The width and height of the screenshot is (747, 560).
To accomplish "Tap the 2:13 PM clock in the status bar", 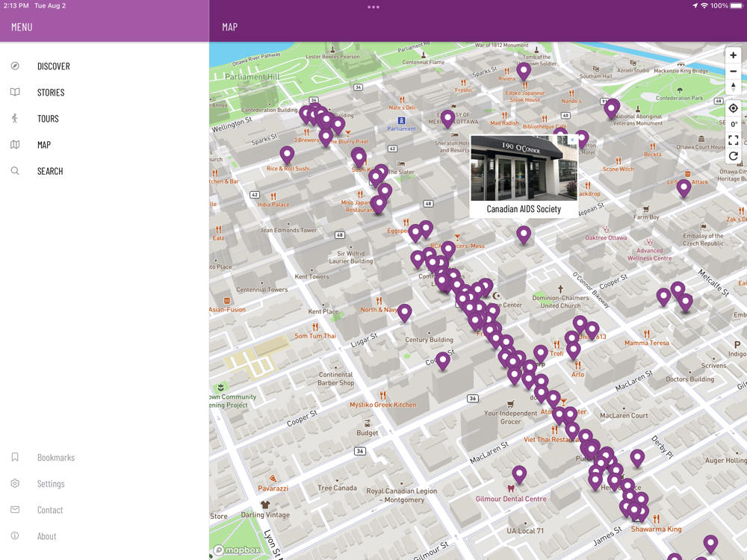I will click(x=16, y=6).
